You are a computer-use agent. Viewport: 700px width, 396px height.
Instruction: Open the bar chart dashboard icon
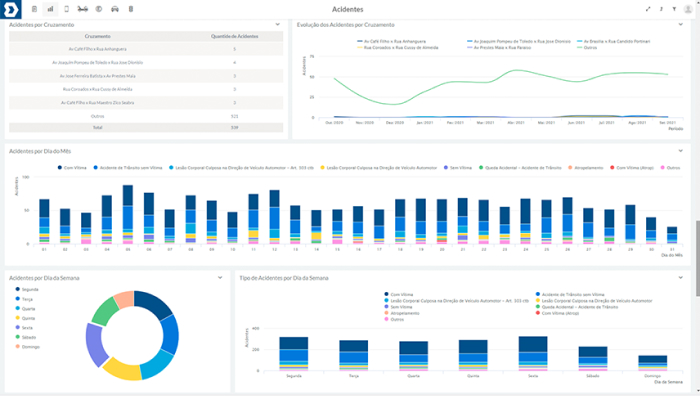(x=50, y=9)
